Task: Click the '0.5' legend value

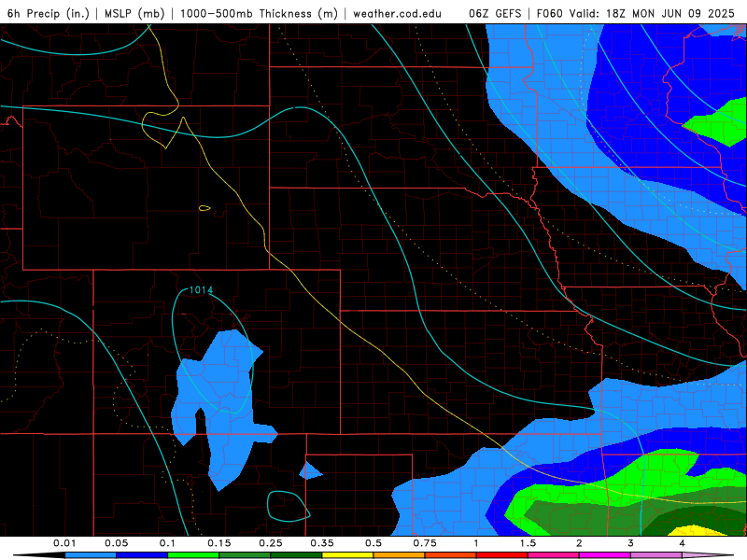Action: tap(373, 543)
